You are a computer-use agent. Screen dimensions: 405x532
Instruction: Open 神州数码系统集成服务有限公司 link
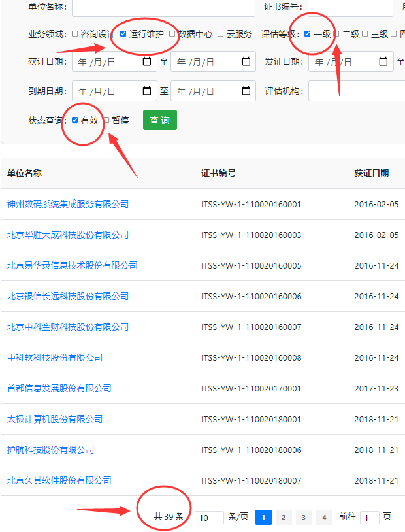[x=68, y=204]
